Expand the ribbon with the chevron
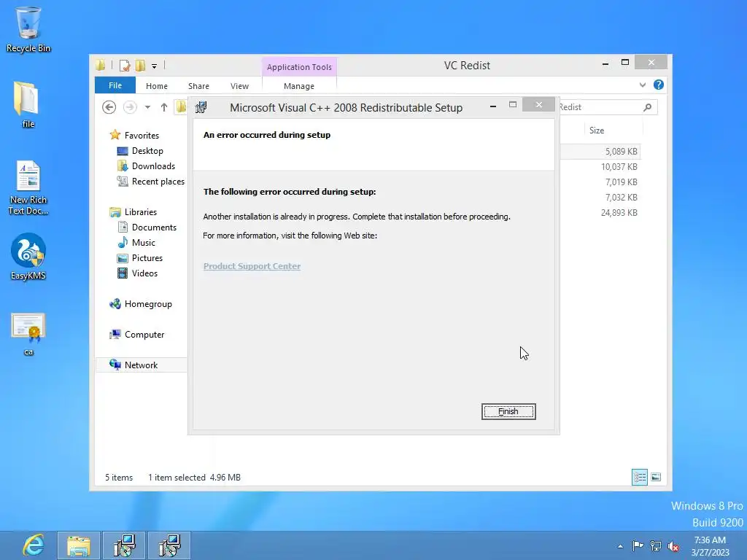 [642, 85]
